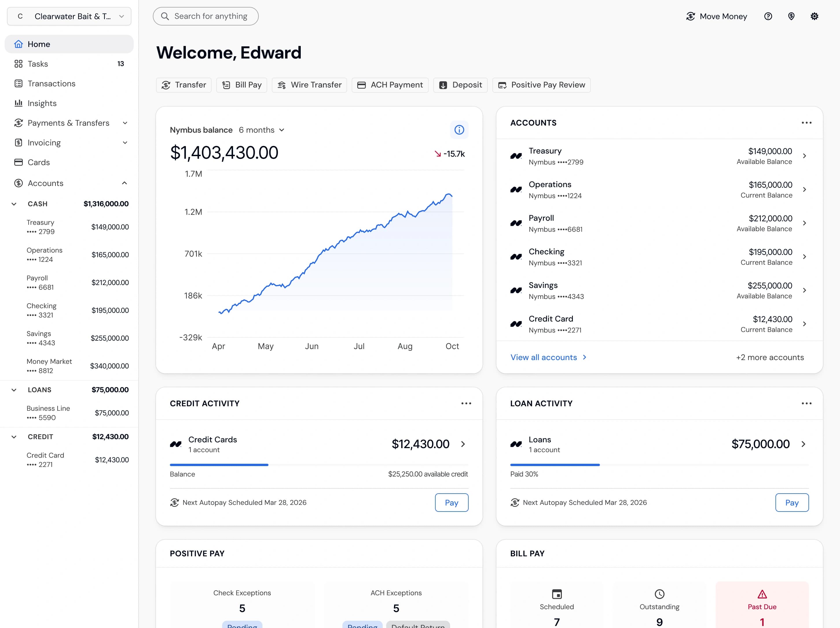The image size is (840, 628).
Task: Open the help question mark icon
Action: (768, 16)
